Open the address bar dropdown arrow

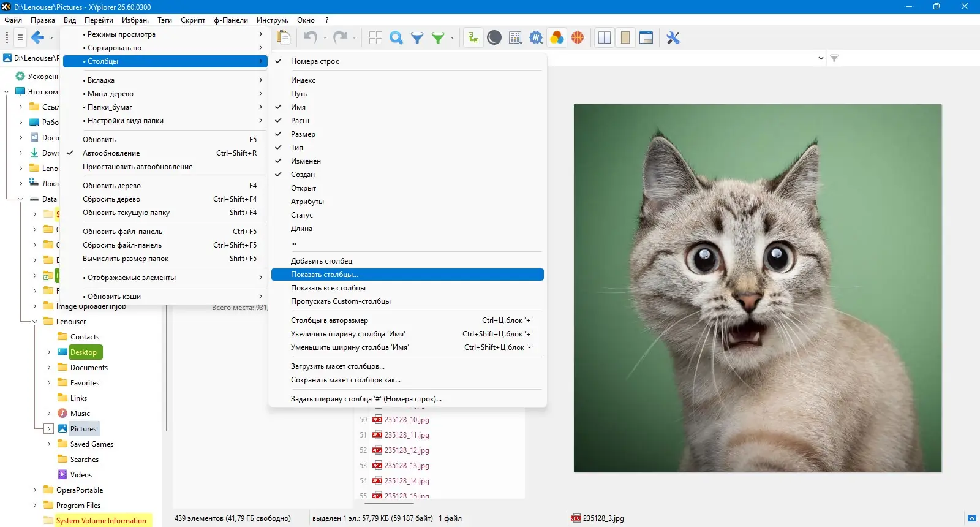[x=821, y=58]
